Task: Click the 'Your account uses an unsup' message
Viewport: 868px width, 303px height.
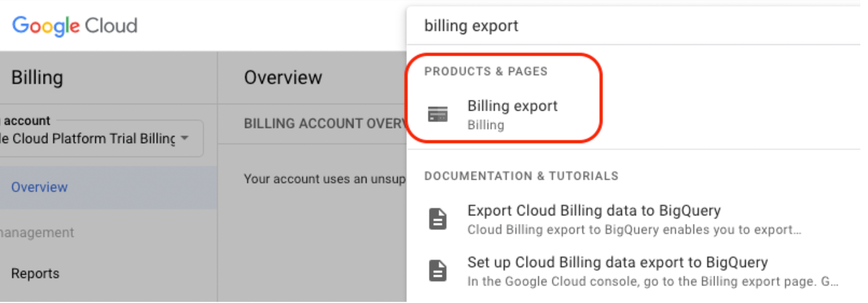Action: (325, 179)
